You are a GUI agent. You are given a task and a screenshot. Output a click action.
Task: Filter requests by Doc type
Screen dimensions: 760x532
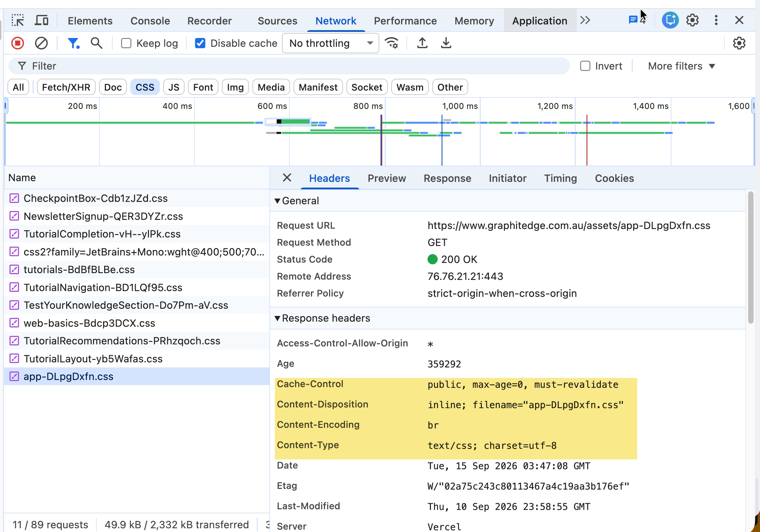click(x=113, y=87)
